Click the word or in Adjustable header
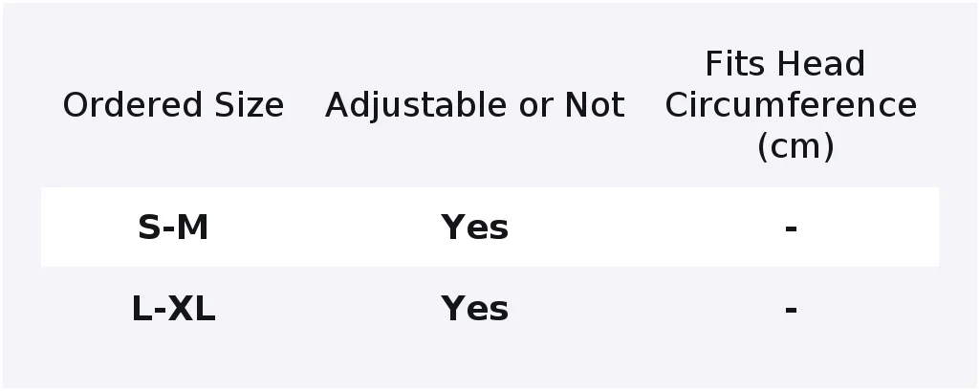The width and height of the screenshot is (980, 391). [535, 107]
